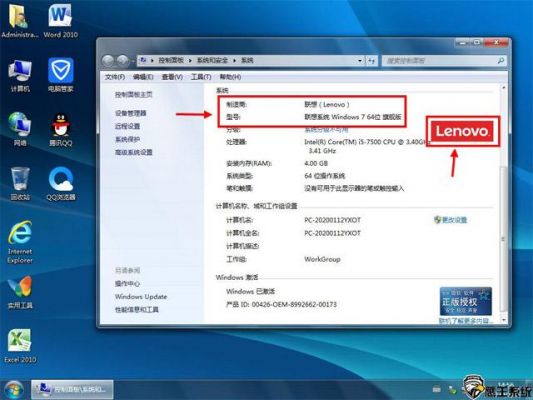Click the Lenovo logo image
Screen dimensions: 533x400
click(x=462, y=131)
